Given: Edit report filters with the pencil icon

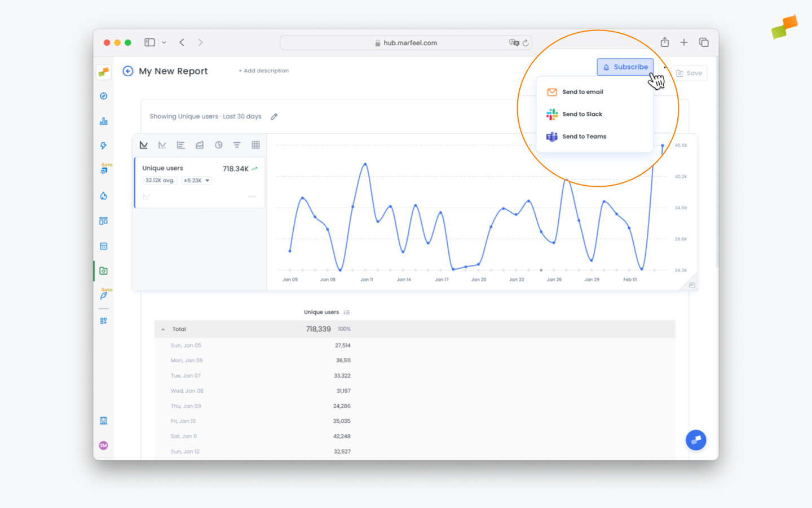Looking at the screenshot, I should click(x=274, y=117).
